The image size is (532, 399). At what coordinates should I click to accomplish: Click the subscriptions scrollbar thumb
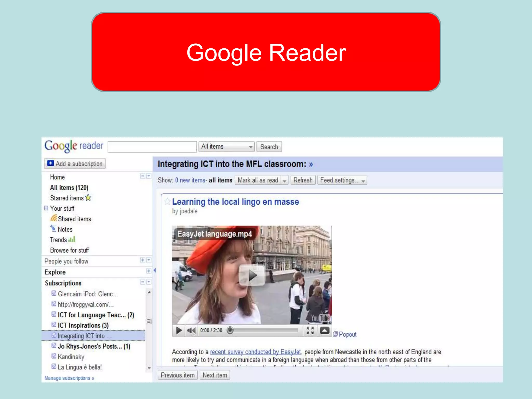149,322
